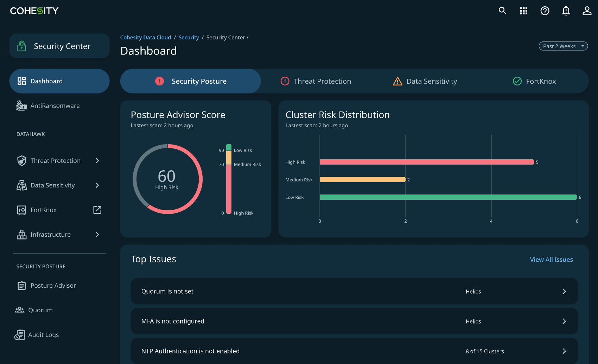Viewport: 598px width, 364px height.
Task: Click the View All Issues link
Action: (x=551, y=260)
